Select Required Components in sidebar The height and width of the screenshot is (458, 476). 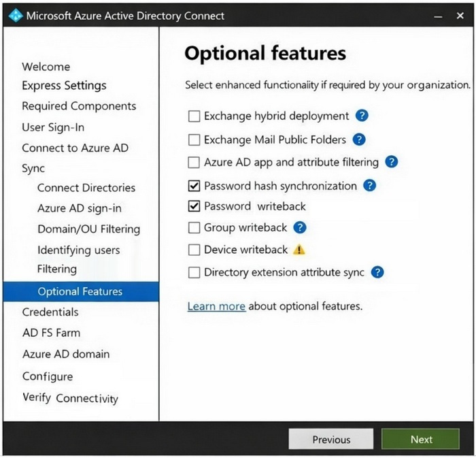[79, 106]
